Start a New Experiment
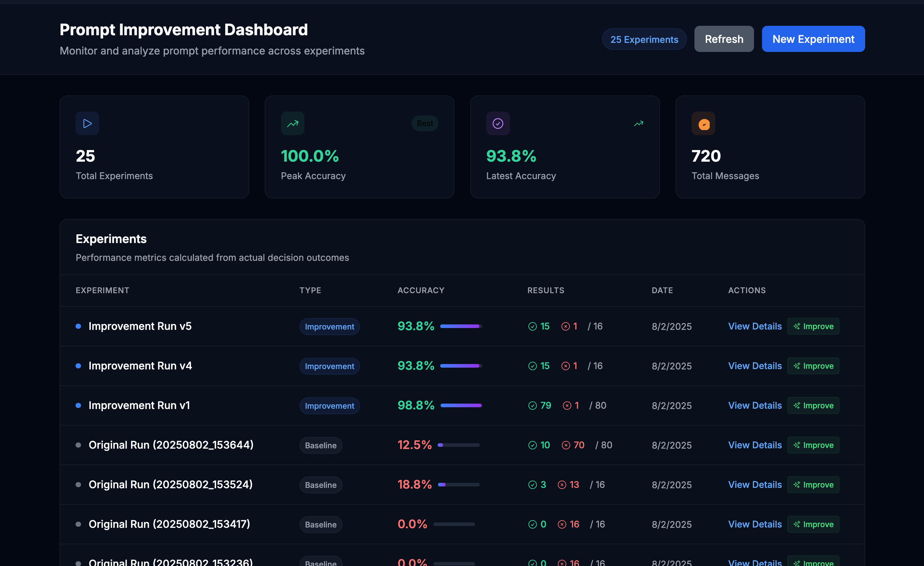The height and width of the screenshot is (566, 924). tap(813, 39)
